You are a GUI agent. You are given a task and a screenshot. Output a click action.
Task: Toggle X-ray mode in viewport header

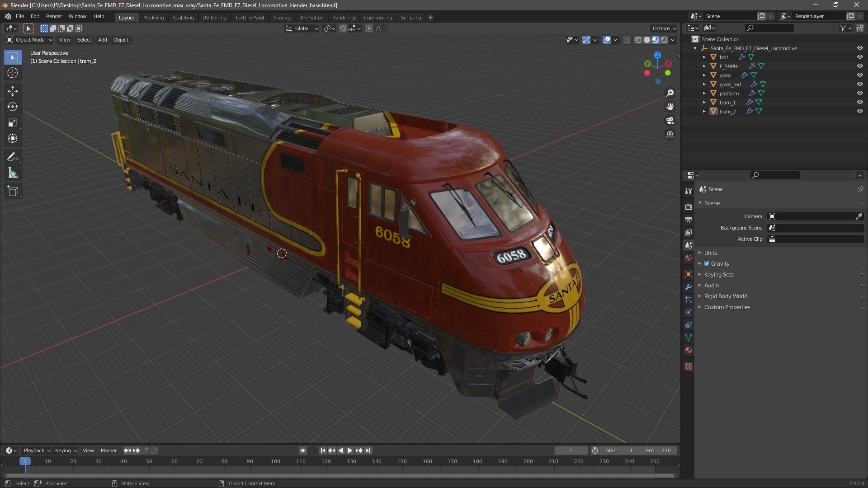627,40
